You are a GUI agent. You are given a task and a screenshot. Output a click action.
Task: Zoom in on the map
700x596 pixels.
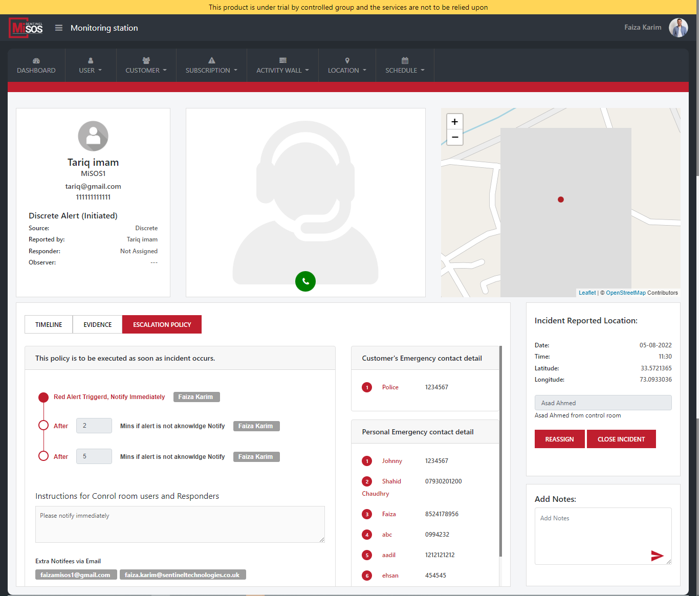(x=454, y=122)
